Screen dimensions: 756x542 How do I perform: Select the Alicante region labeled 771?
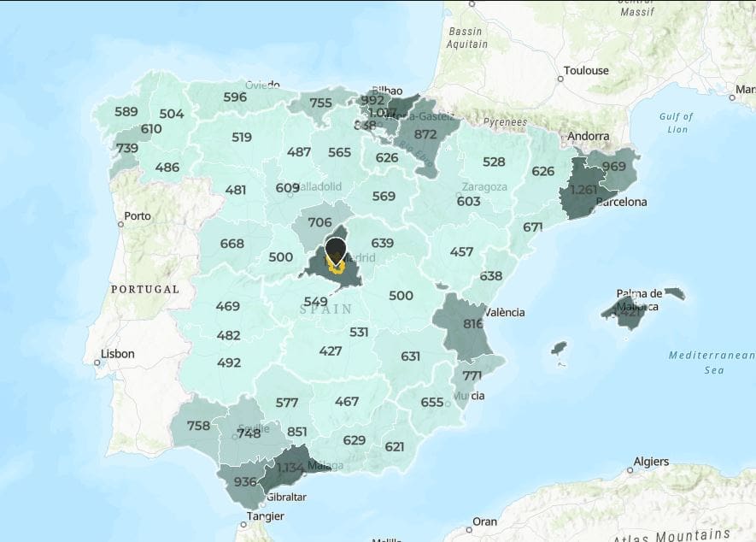[x=472, y=376]
